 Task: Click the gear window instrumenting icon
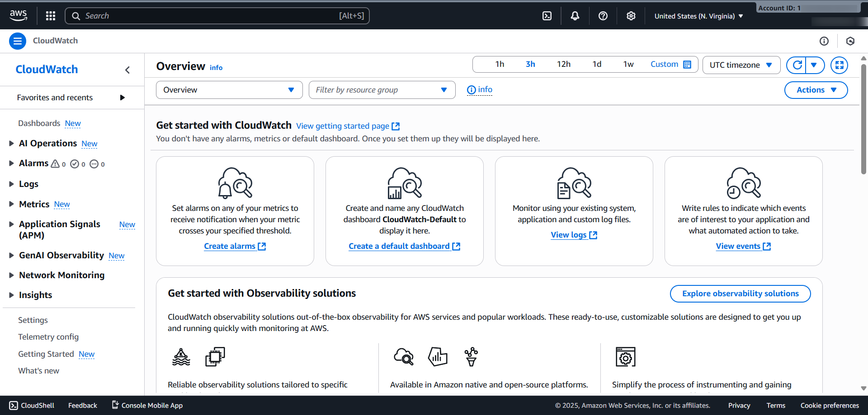coord(626,357)
